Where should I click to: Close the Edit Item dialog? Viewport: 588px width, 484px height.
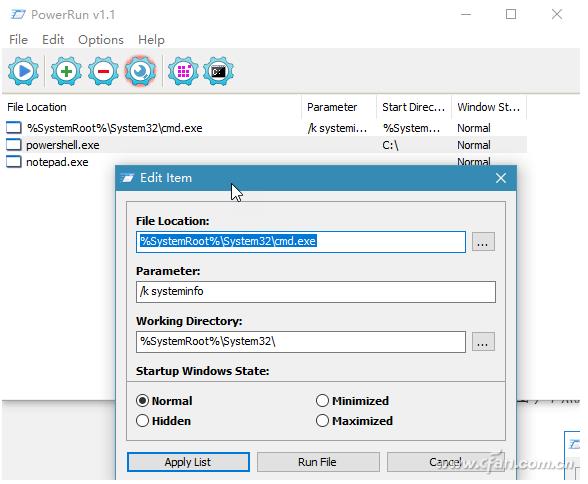501,178
